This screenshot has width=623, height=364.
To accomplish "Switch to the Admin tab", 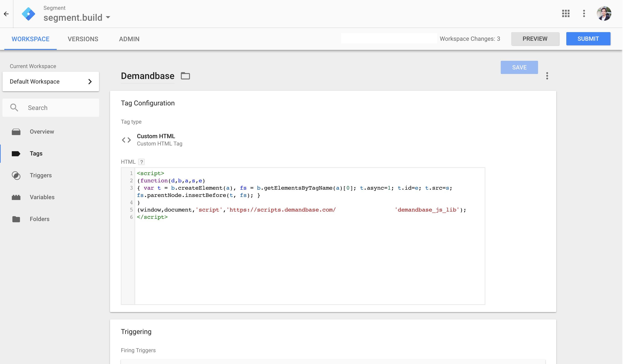I will click(x=129, y=39).
